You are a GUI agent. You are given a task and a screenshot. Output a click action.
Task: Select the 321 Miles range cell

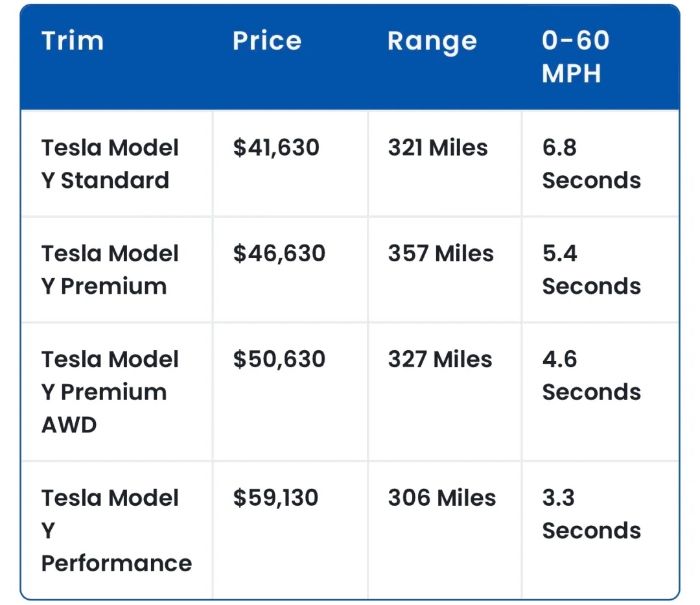coord(437,148)
